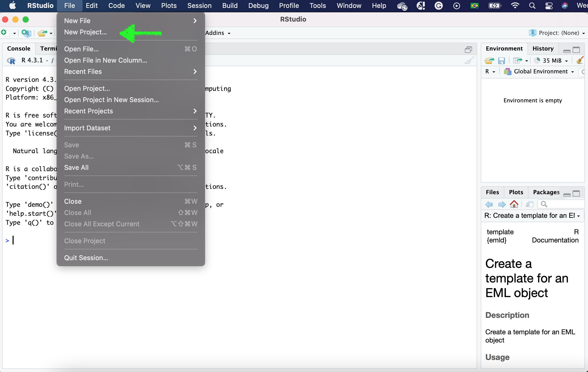Image resolution: width=588 pixels, height=372 pixels.
Task: Click the Help home house icon
Action: click(x=514, y=204)
